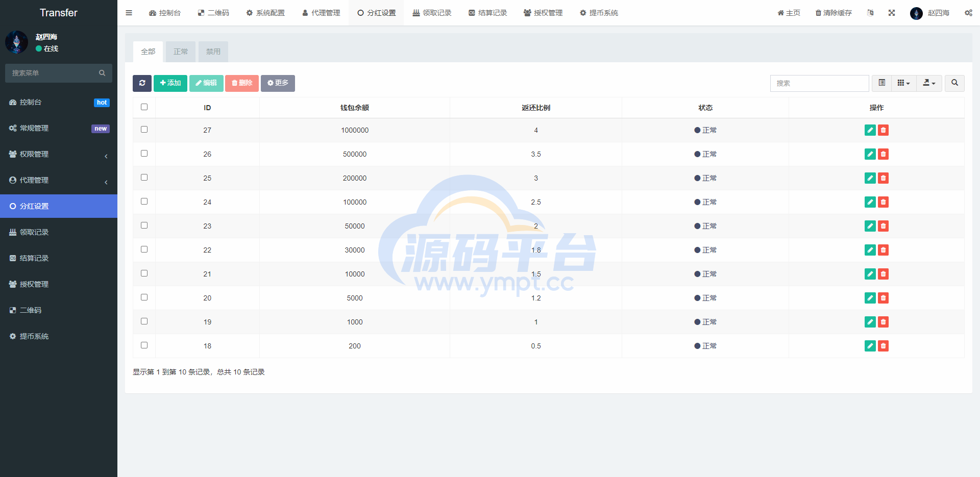The image size is (980, 477).
Task: Click the green 添加 button
Action: pyautogui.click(x=170, y=83)
